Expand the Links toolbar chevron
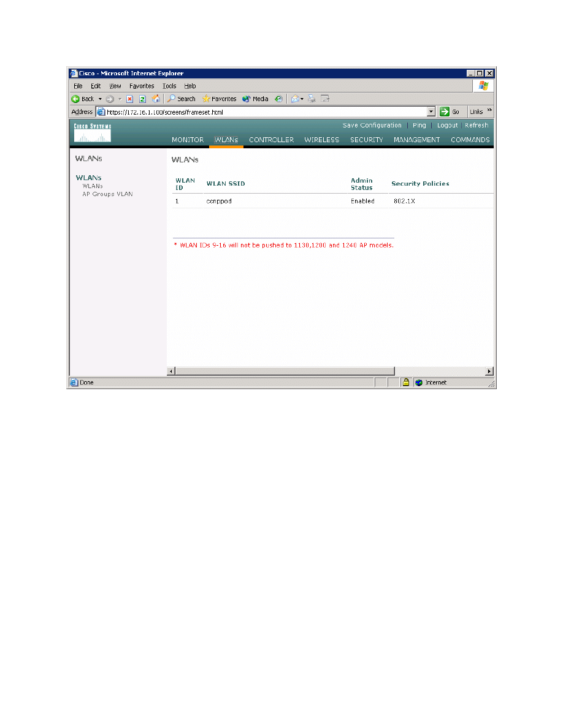Screen dimensions: 563x728 [x=489, y=111]
